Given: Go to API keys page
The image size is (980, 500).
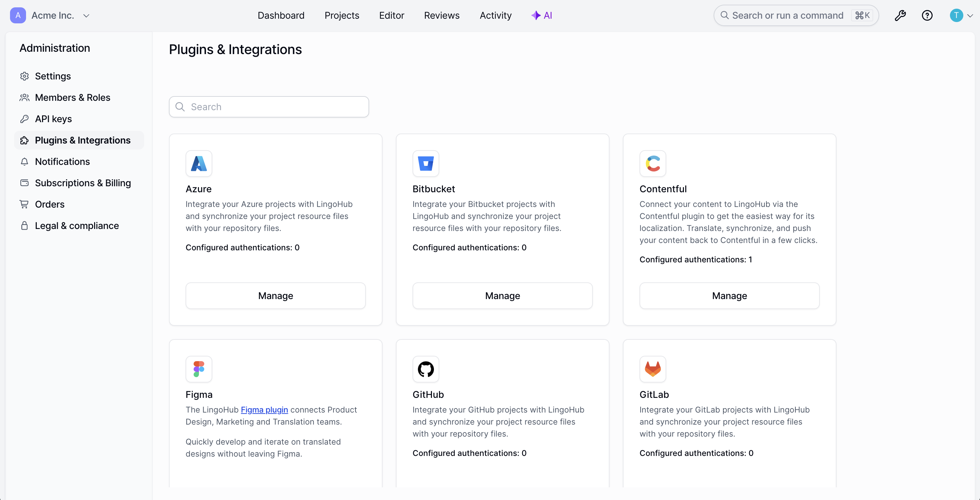Looking at the screenshot, I should pyautogui.click(x=79, y=119).
